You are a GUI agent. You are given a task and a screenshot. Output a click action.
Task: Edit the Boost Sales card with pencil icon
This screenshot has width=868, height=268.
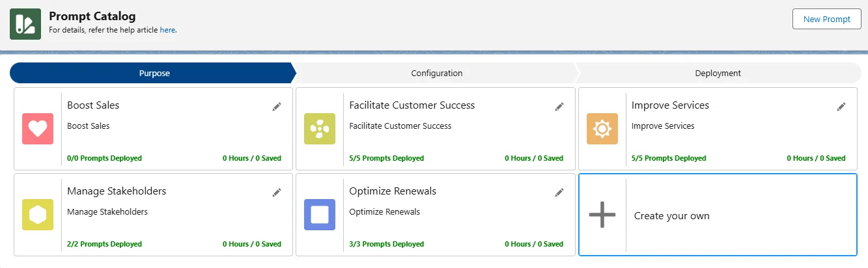(277, 107)
